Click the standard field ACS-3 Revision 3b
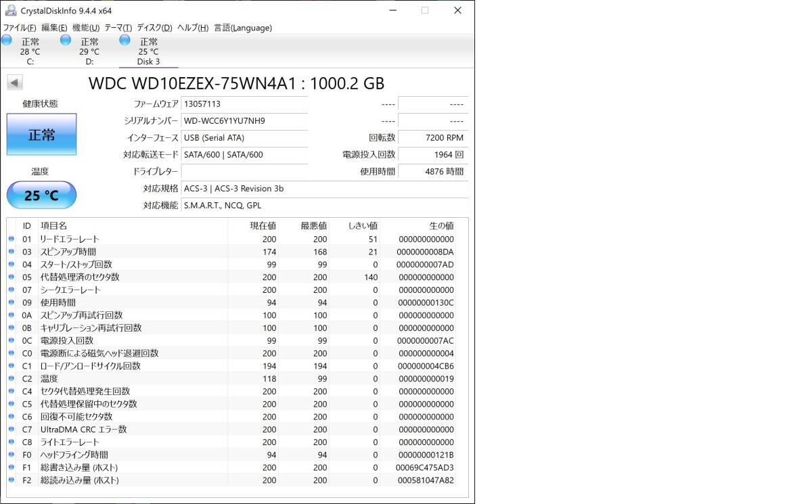This screenshot has height=504, width=812. [x=324, y=188]
